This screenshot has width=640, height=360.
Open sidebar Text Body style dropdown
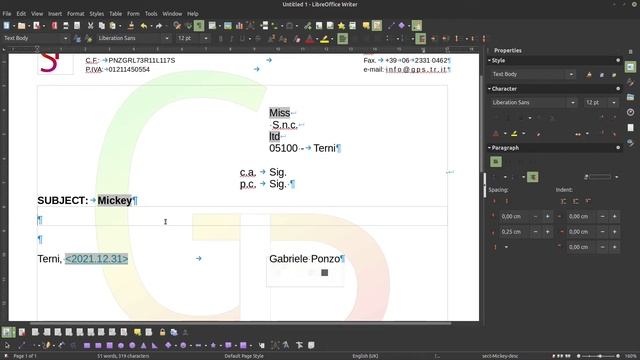click(x=571, y=74)
